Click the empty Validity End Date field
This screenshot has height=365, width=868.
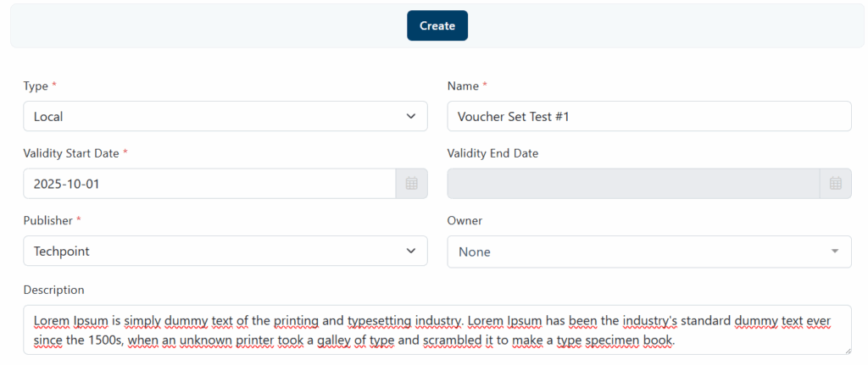pos(633,183)
